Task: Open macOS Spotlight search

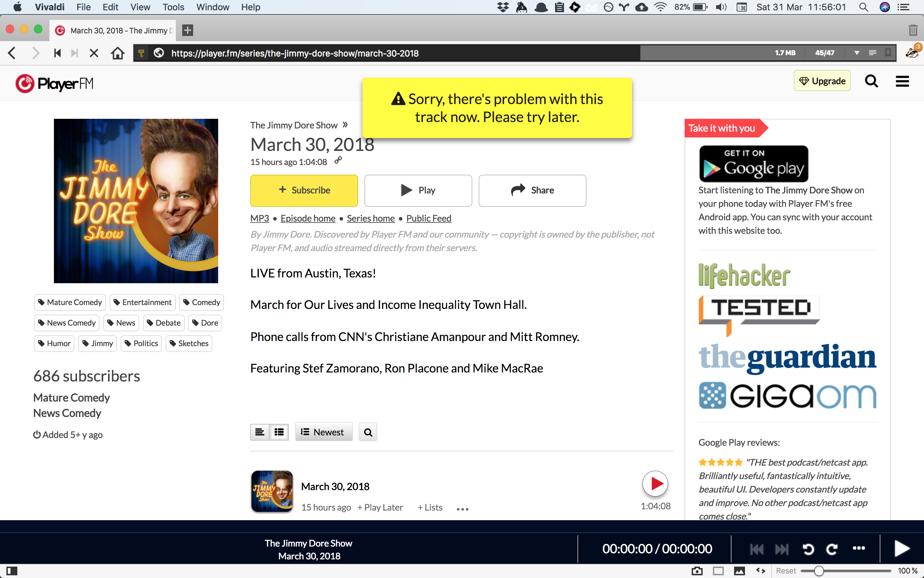Action: 864,7
